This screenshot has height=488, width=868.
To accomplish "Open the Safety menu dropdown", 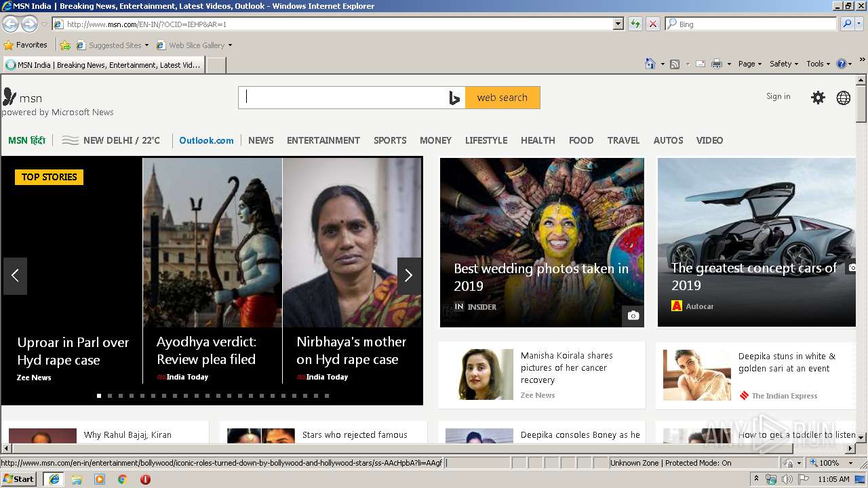I will point(784,64).
